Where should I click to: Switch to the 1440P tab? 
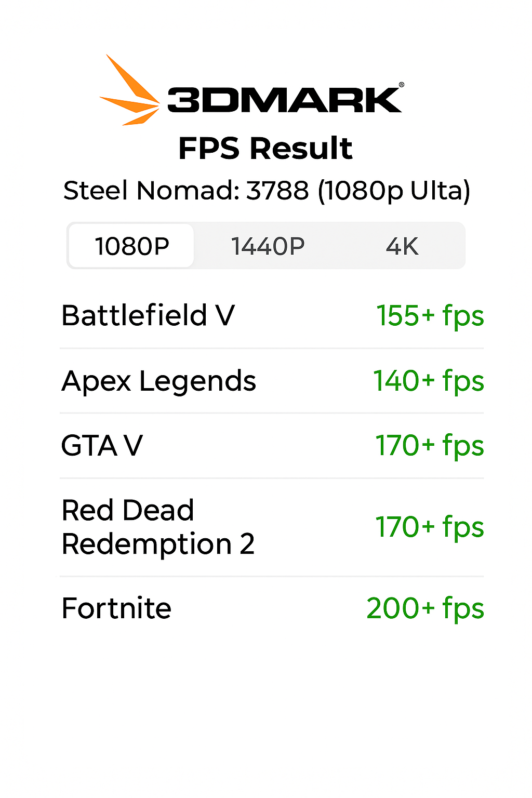click(268, 246)
